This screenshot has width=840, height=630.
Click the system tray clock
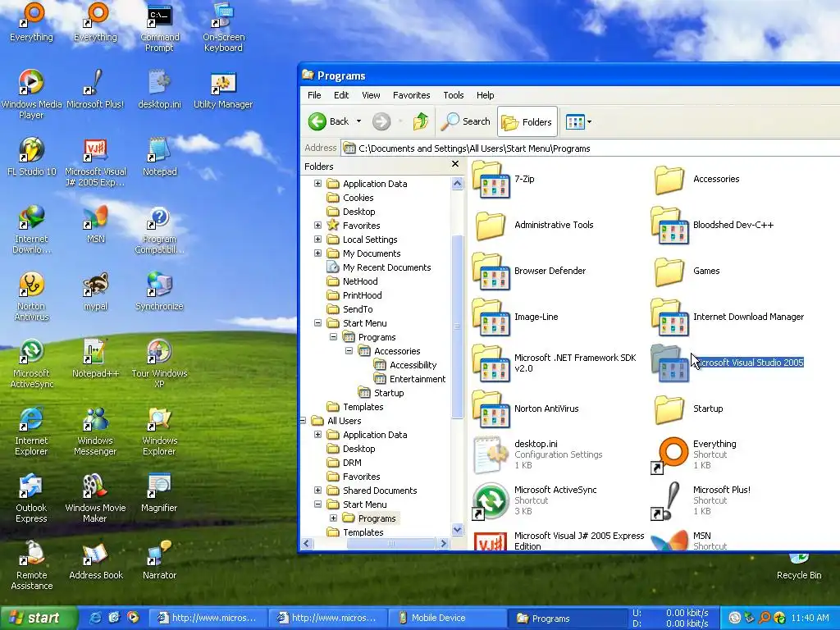point(810,619)
